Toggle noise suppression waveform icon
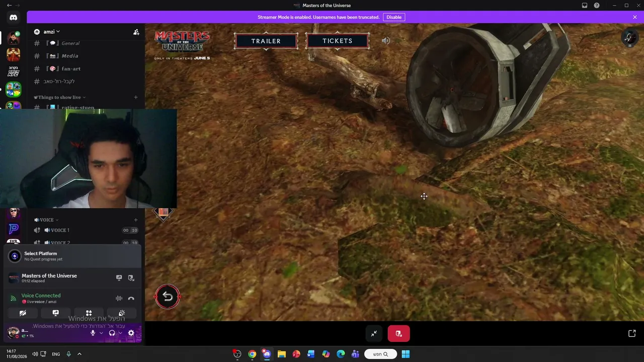This screenshot has width=644, height=362. [119, 298]
